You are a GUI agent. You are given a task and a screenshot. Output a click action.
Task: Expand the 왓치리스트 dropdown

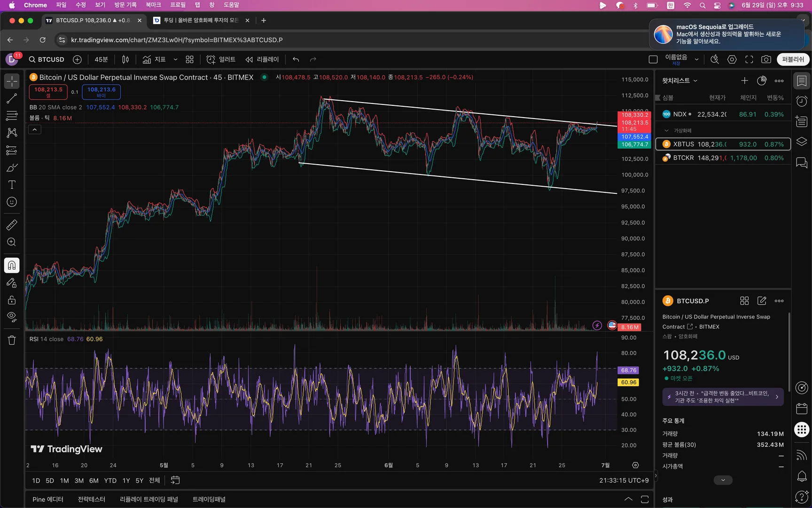click(679, 80)
